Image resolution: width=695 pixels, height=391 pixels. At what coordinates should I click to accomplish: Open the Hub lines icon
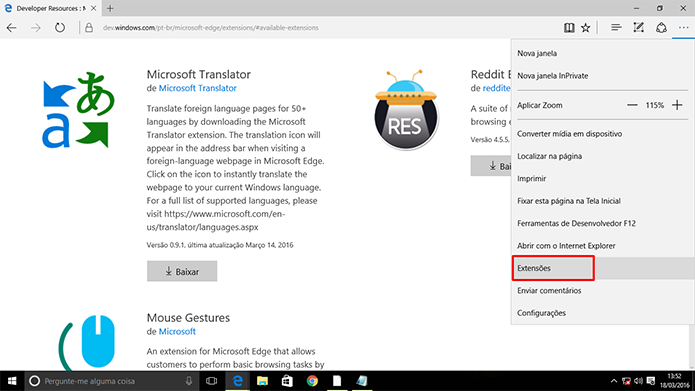[616, 28]
